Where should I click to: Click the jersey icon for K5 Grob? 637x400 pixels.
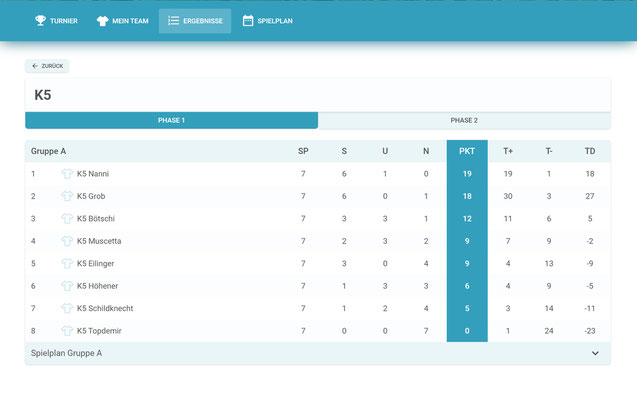click(x=67, y=196)
